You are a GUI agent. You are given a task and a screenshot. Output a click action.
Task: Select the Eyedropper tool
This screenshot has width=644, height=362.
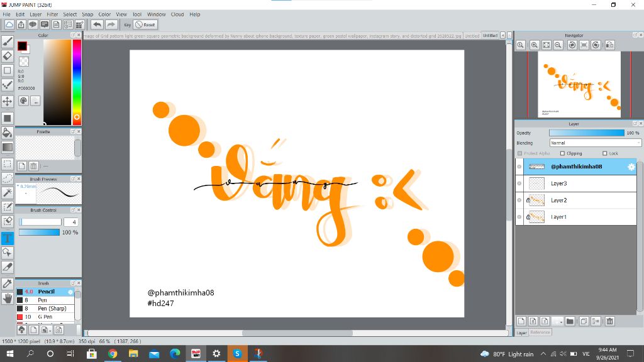coord(8,283)
